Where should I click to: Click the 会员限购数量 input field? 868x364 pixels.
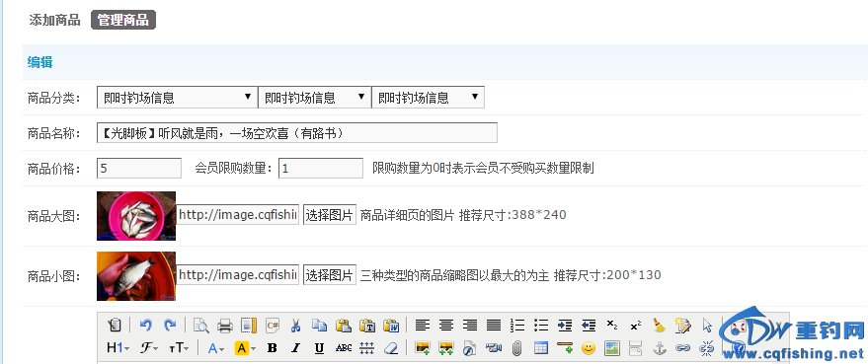tap(321, 168)
